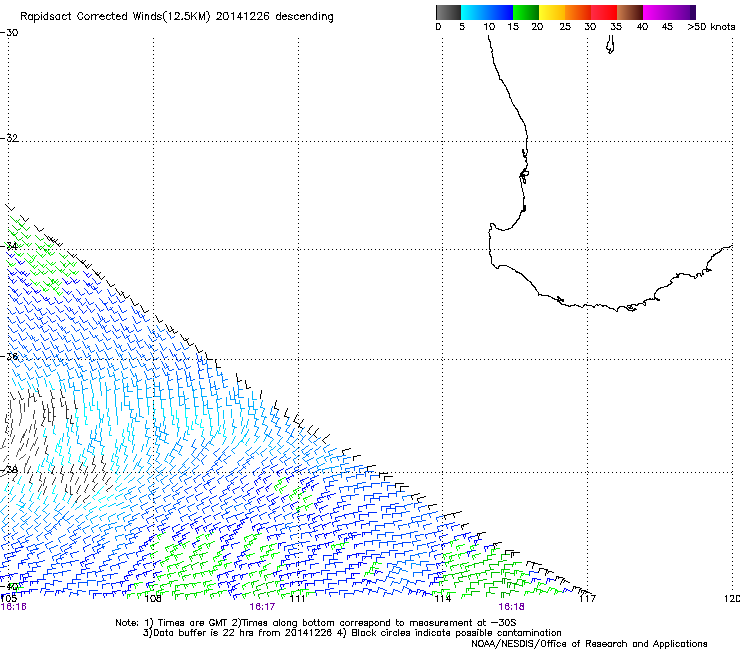The image size is (740, 650).
Task: Click the chart title 'Rapidscat Corrected Winds(12.5KM)'
Action: (x=115, y=17)
